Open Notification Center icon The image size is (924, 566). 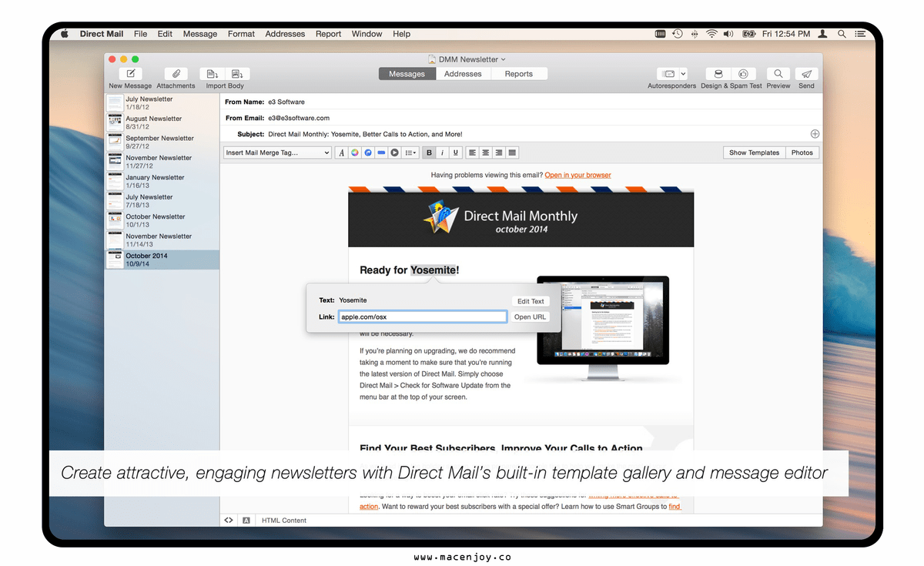[x=860, y=34]
